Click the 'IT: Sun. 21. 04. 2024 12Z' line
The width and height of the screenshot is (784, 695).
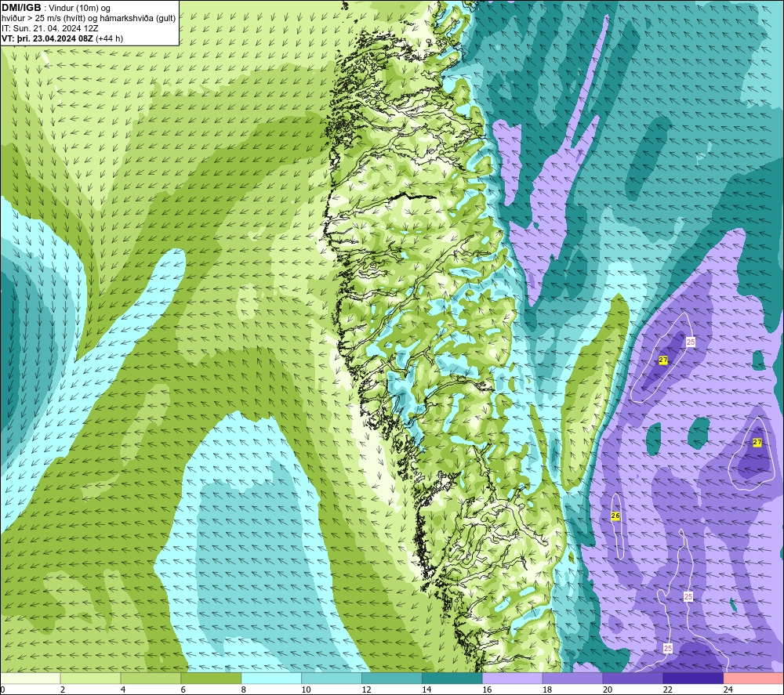point(50,28)
